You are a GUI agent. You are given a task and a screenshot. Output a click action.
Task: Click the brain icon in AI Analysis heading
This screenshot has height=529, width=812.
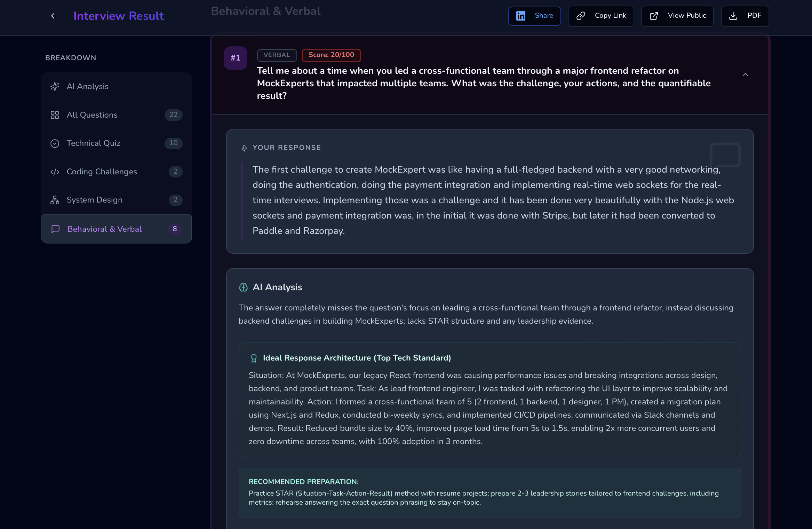pyautogui.click(x=244, y=287)
